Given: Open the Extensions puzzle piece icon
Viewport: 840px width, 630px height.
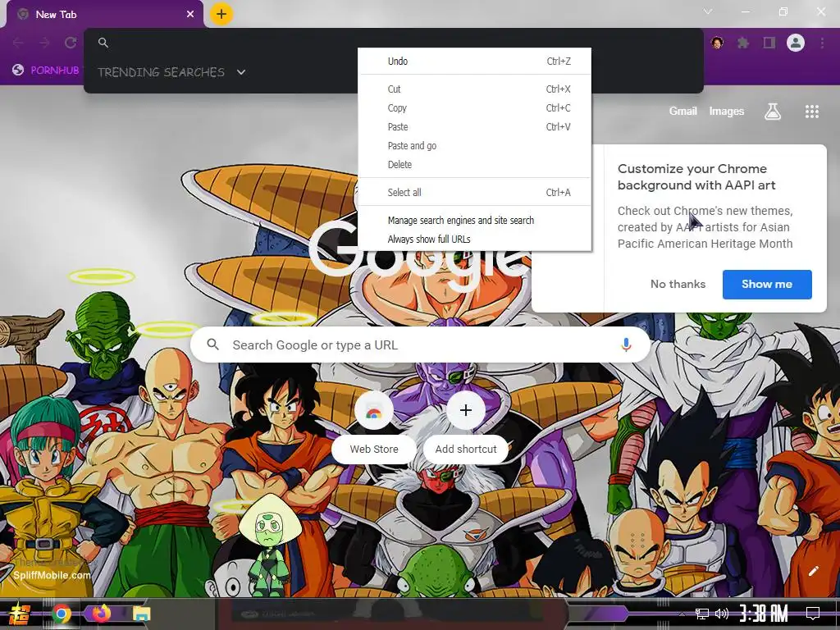Looking at the screenshot, I should tap(743, 43).
